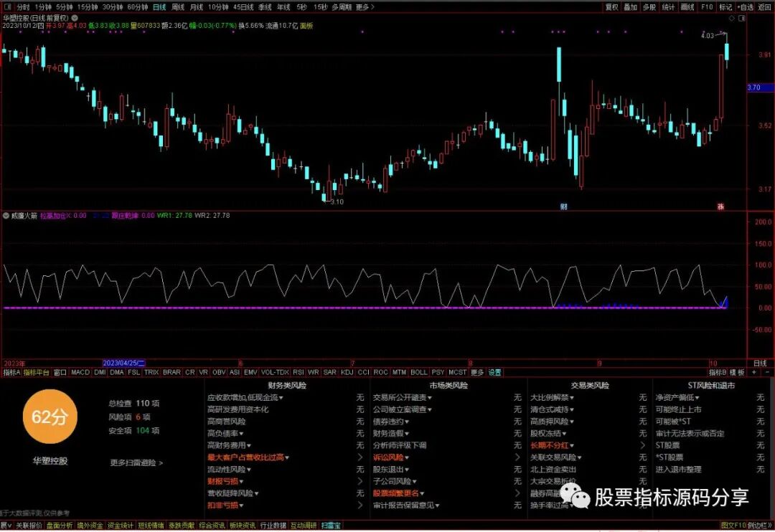Click the 3.10 low price label
Image resolution: width=775 pixels, height=532 pixels.
tap(337, 202)
